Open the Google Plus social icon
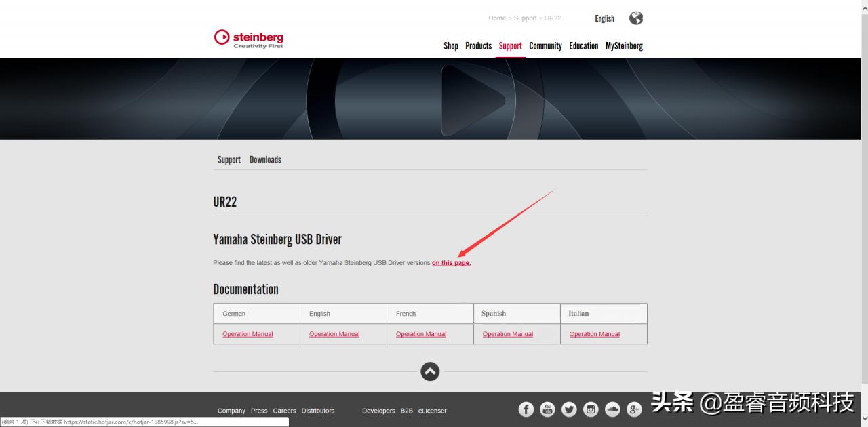 [634, 409]
